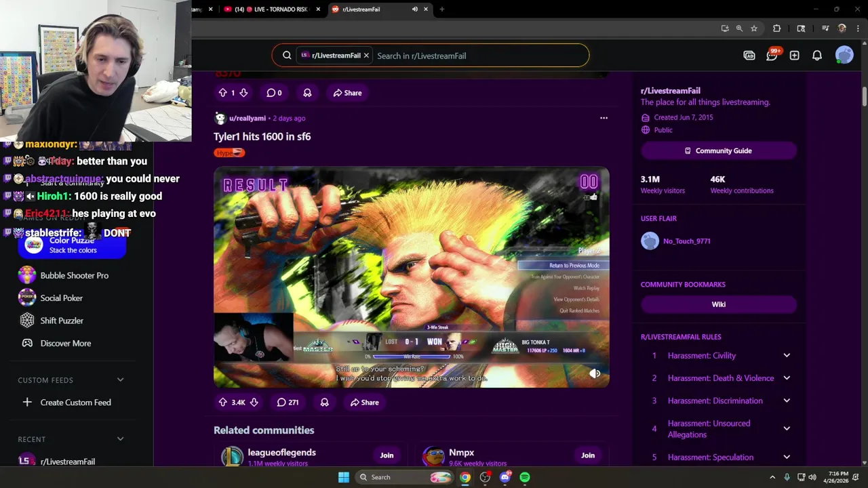Open Reddit user avatar menu
This screenshot has height=488, width=868.
pos(844,56)
